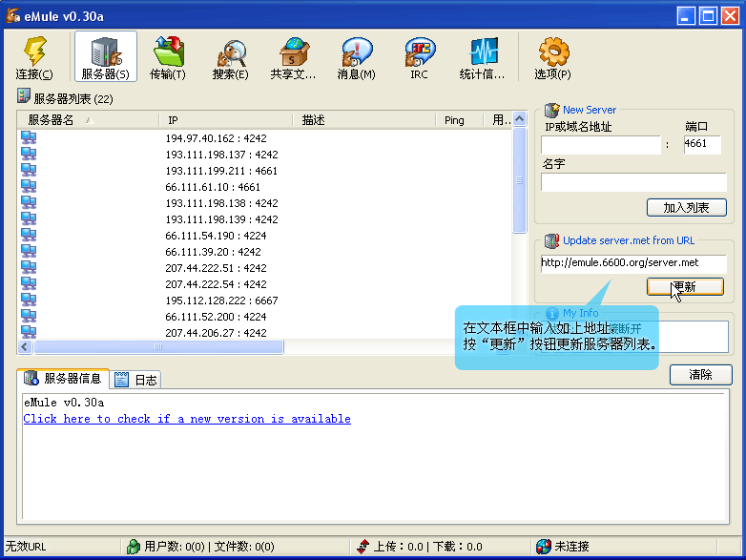The image size is (746, 560).
Task: Focus the IP or domain address input field
Action: 601,145
